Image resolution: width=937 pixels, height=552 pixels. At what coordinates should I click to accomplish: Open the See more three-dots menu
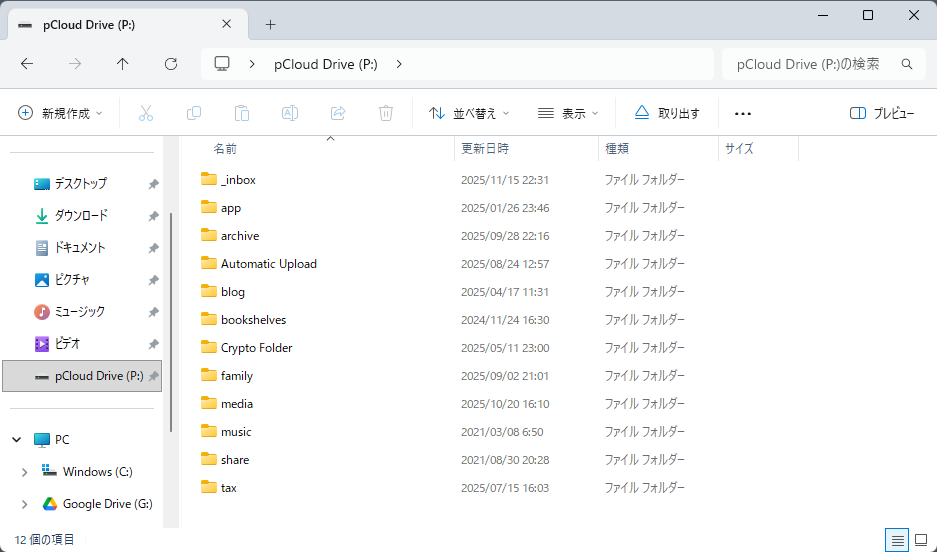pos(742,114)
